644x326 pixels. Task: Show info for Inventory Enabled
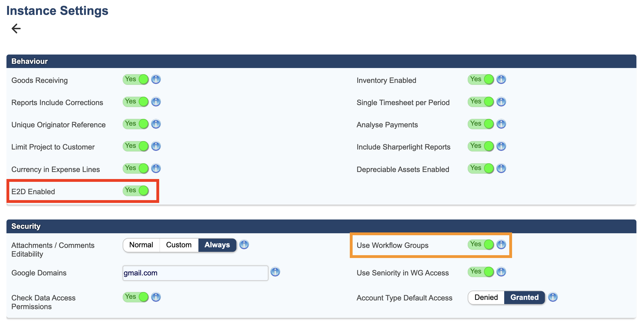pos(501,79)
